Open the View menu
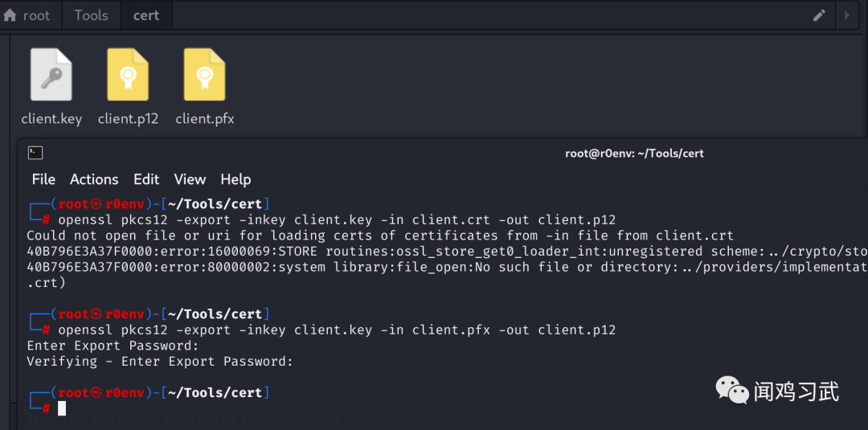This screenshot has height=430, width=868. tap(190, 179)
